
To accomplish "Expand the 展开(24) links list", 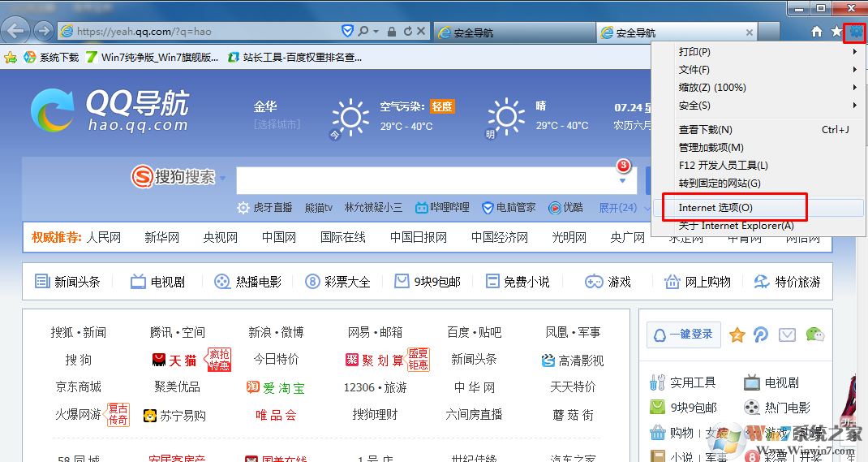I will pos(625,208).
